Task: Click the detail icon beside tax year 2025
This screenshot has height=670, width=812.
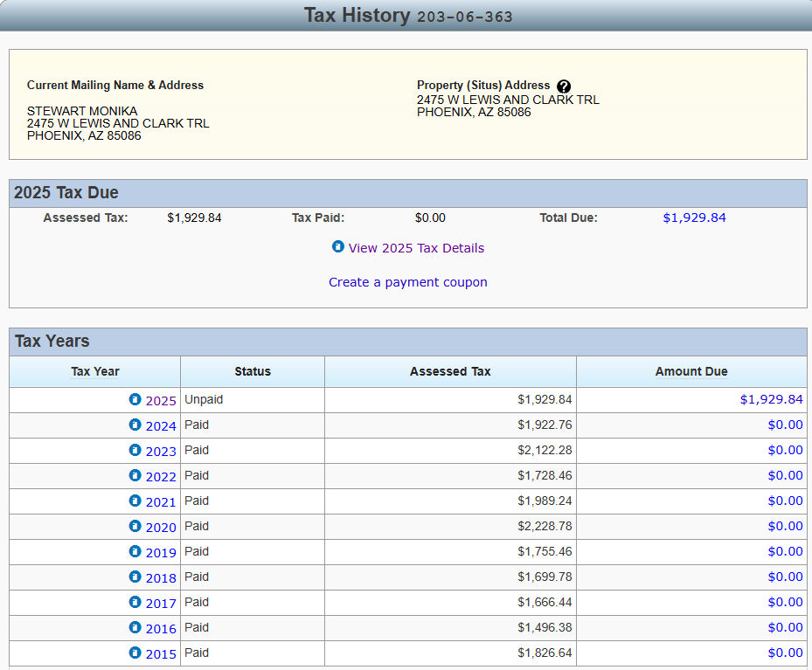Action: (x=135, y=400)
